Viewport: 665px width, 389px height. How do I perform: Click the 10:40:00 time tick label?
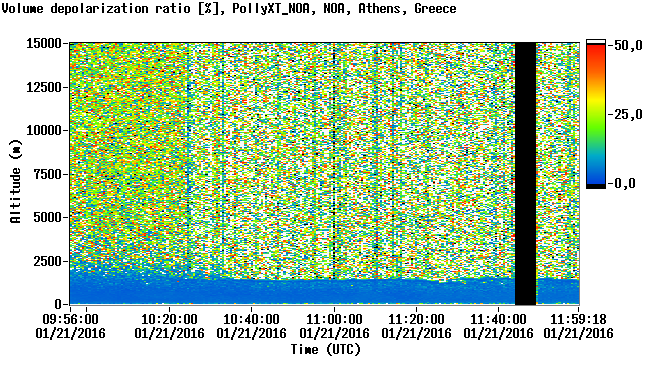coord(251,319)
